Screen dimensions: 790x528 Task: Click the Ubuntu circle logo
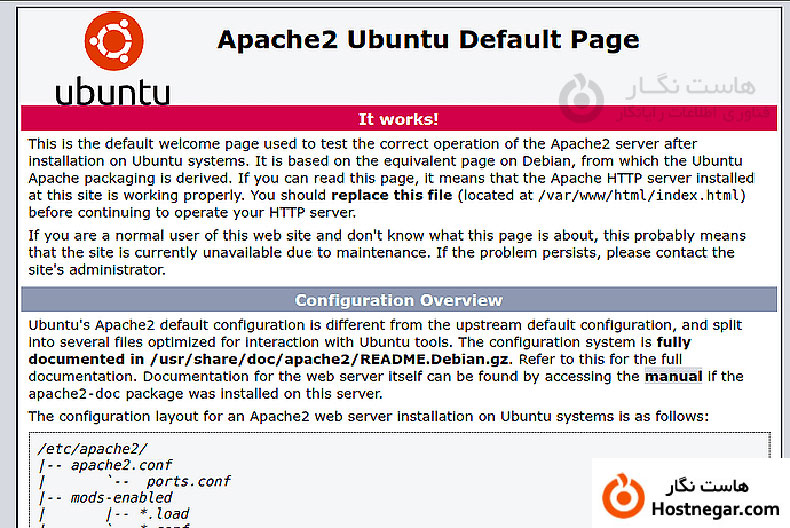[113, 41]
